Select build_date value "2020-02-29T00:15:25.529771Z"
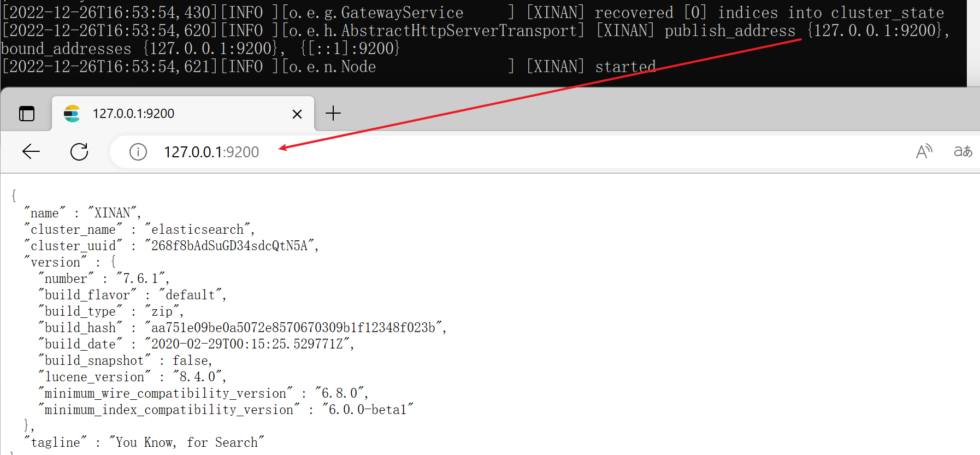The width and height of the screenshot is (980, 455). tap(247, 344)
